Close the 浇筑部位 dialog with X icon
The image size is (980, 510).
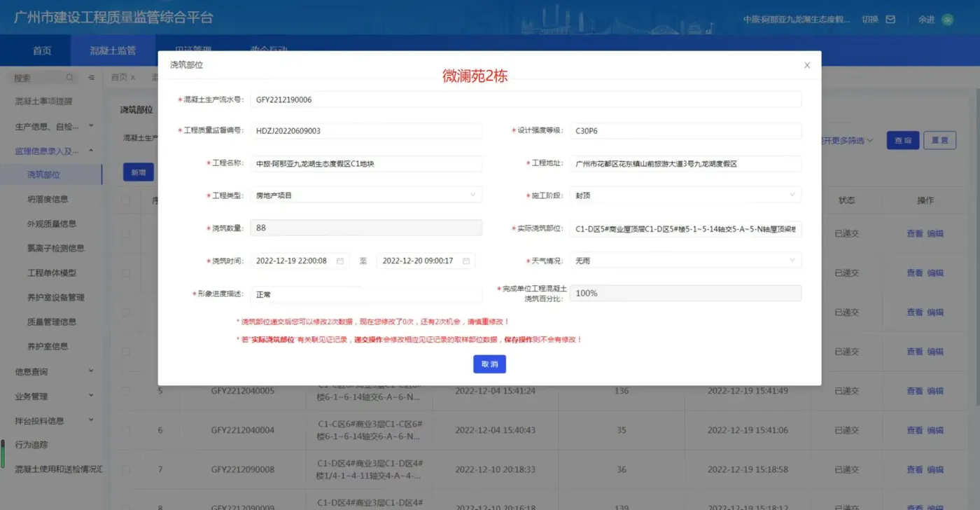click(806, 65)
